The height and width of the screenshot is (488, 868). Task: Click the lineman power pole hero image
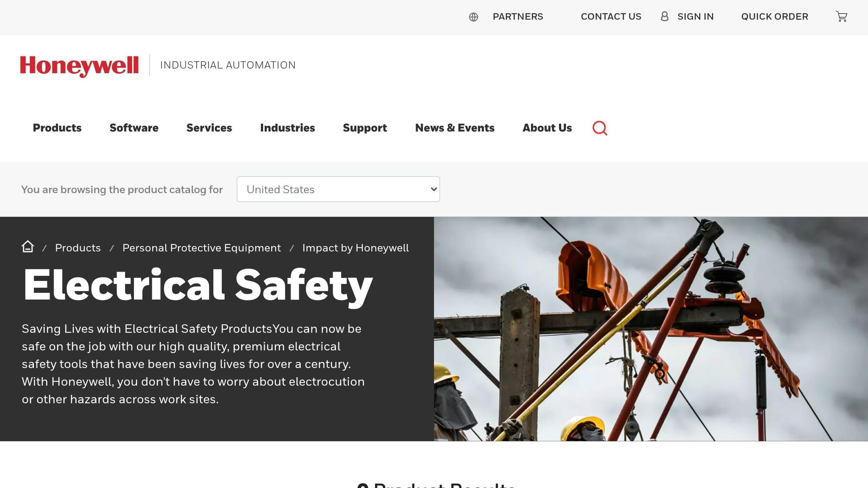[651, 329]
